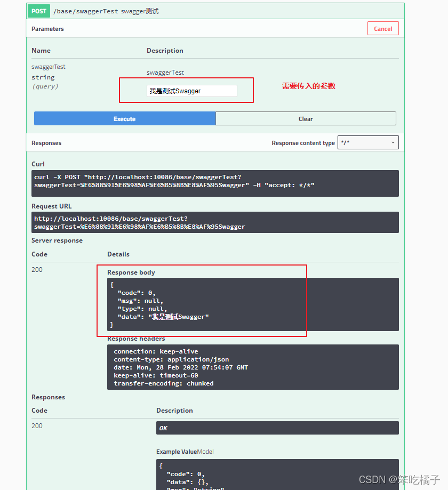Click the 200 code under Server response
The height and width of the screenshot is (490, 448).
coord(37,269)
